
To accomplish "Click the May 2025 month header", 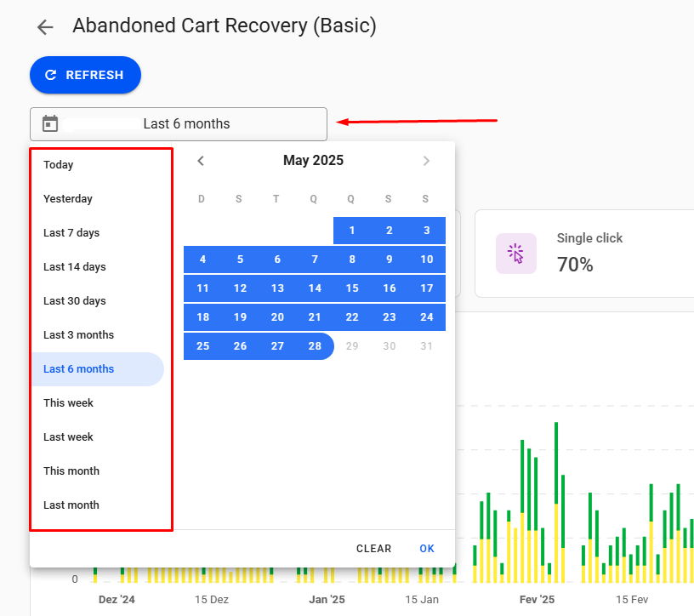I will tap(313, 161).
